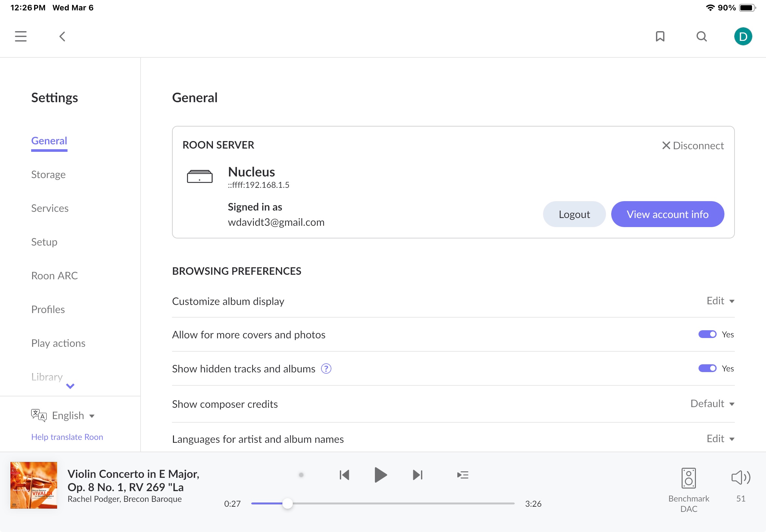Click View account info button

coord(667,214)
